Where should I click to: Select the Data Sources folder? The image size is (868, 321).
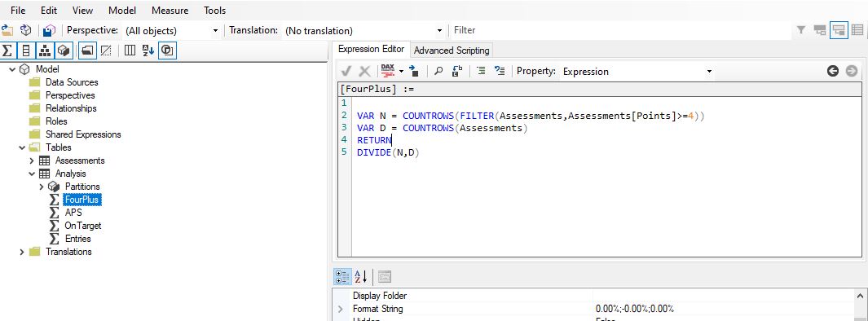[72, 82]
